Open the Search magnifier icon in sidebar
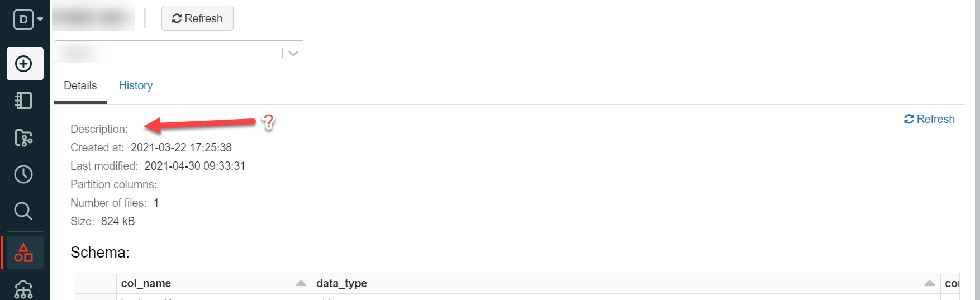Viewport: 980px width, 300px height. [23, 211]
